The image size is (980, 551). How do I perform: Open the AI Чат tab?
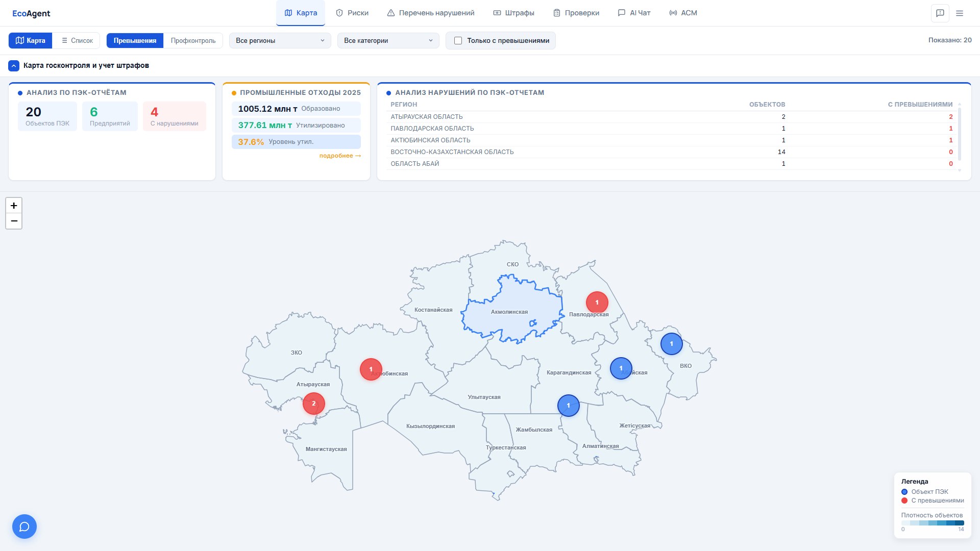[634, 13]
